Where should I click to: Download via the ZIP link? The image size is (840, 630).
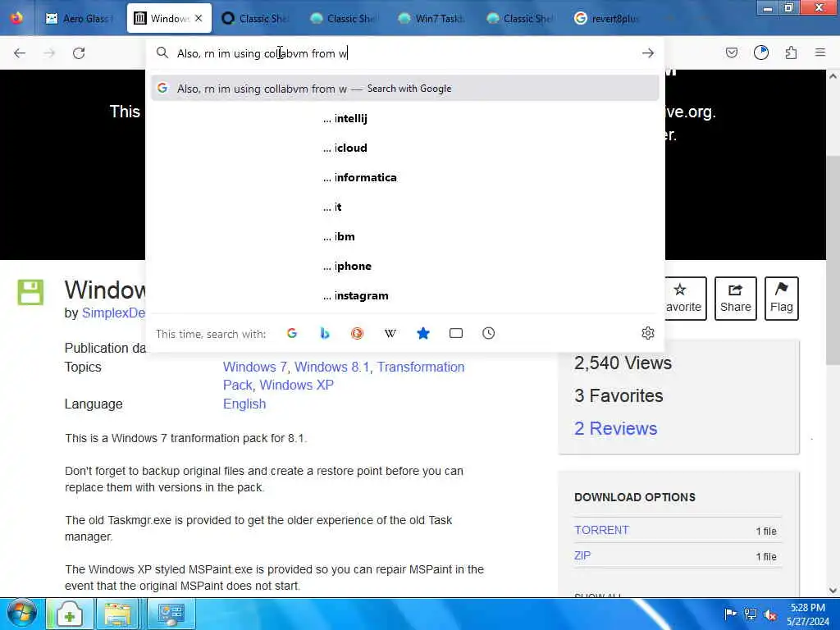click(x=582, y=555)
